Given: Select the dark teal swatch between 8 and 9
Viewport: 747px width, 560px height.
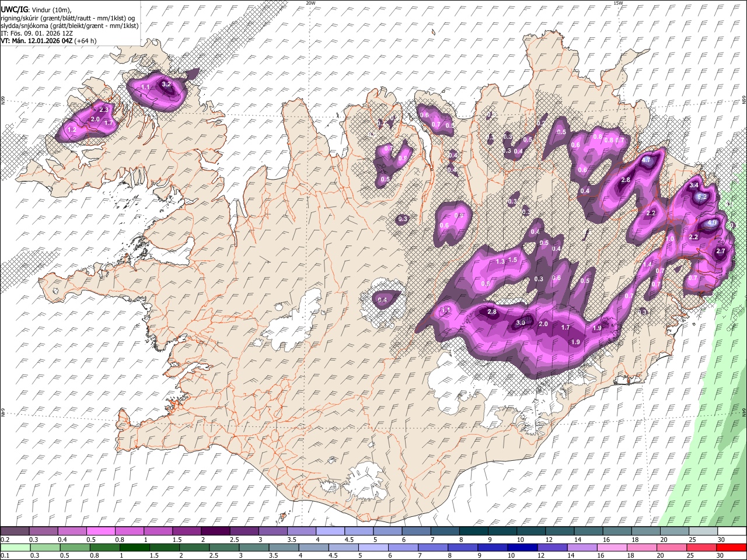Looking at the screenshot, I should click(x=474, y=531).
